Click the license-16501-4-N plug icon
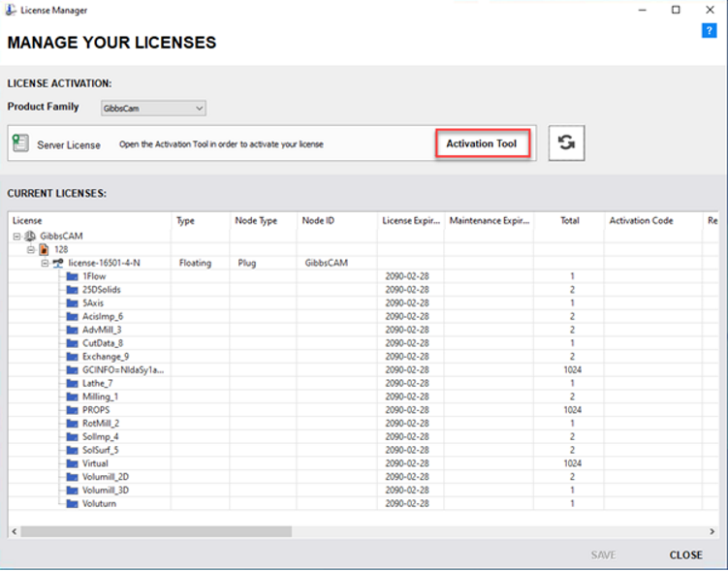728x571 pixels. [58, 264]
